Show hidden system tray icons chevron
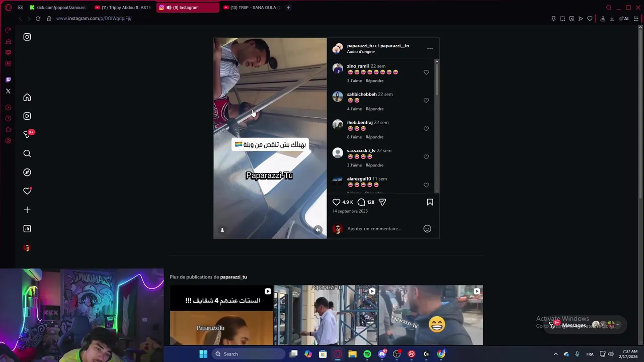Image resolution: width=644 pixels, height=362 pixels. pyautogui.click(x=555, y=354)
